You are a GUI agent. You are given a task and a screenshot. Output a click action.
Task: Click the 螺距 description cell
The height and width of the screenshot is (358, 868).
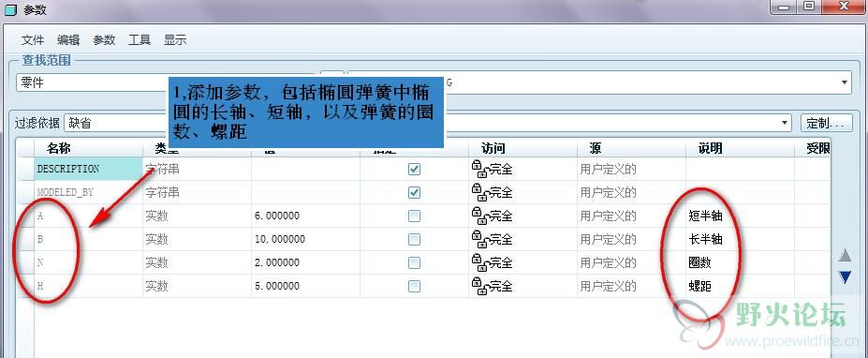740,286
